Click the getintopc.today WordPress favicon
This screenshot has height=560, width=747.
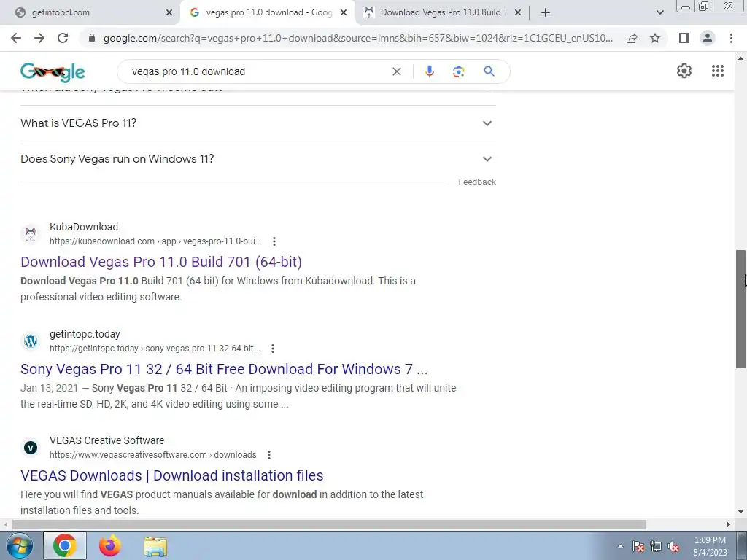pos(31,341)
